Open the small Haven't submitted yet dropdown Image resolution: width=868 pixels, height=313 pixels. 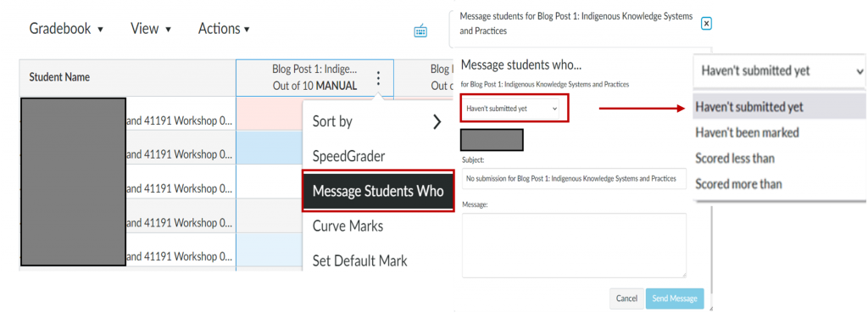[x=510, y=109]
